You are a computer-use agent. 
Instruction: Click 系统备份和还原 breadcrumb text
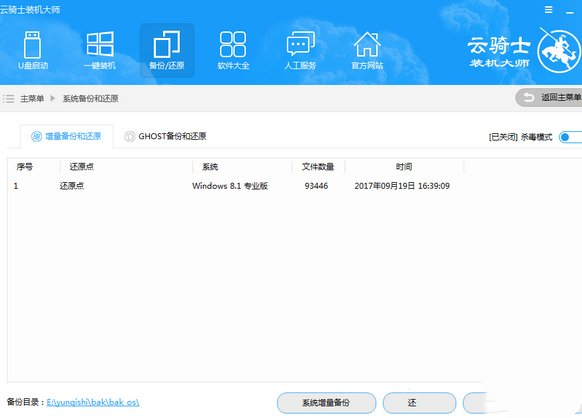[x=91, y=98]
